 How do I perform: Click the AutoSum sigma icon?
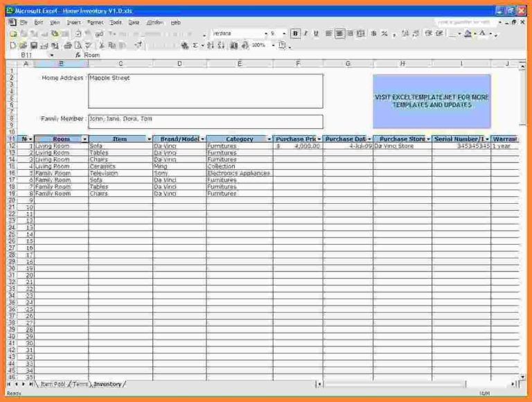tap(195, 46)
